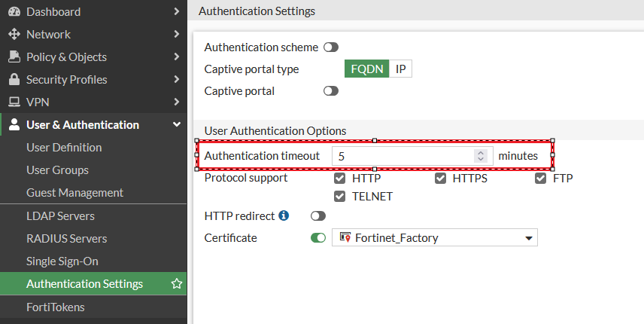
Task: Click the User & Authentication person icon
Action: tap(14, 124)
